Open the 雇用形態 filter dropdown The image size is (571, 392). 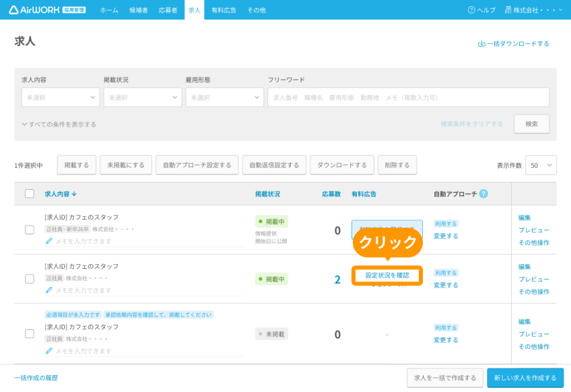(224, 97)
